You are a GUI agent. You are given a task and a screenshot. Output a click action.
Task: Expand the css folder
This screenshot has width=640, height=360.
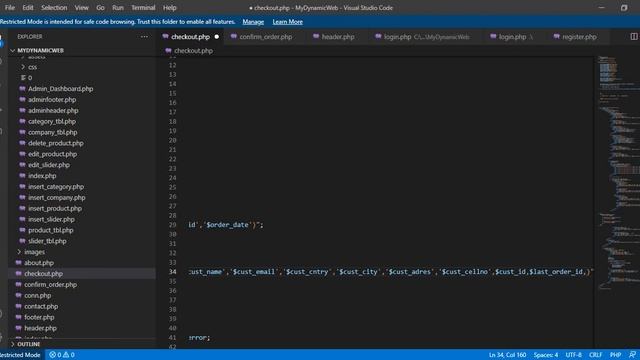click(33, 67)
